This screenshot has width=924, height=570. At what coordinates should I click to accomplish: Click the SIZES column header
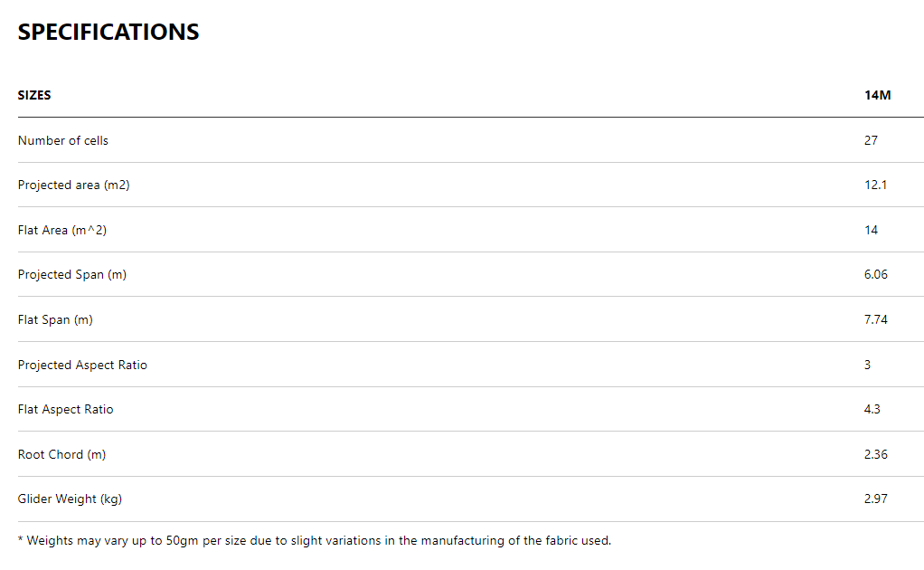[x=34, y=95]
